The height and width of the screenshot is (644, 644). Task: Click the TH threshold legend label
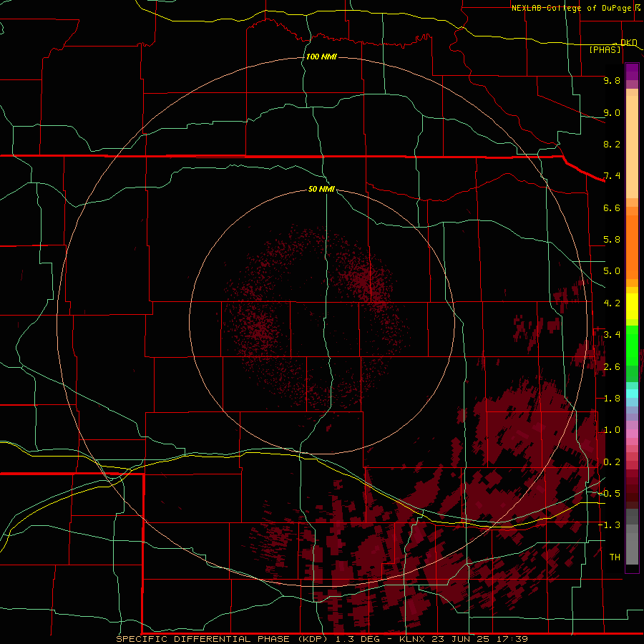point(615,557)
